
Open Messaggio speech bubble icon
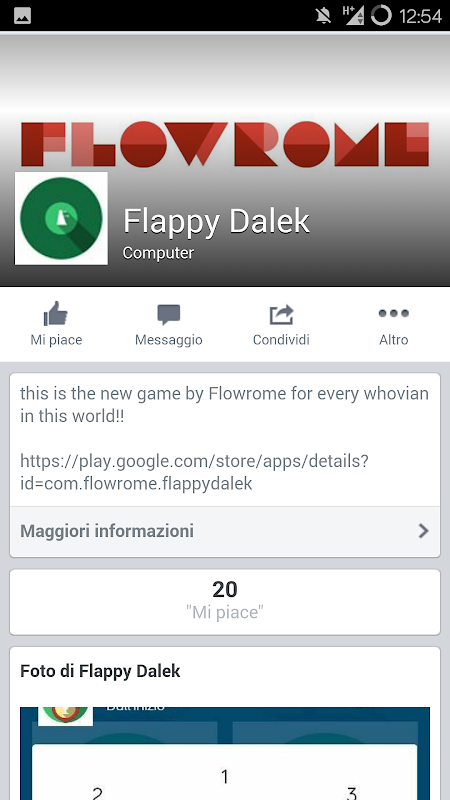[168, 314]
